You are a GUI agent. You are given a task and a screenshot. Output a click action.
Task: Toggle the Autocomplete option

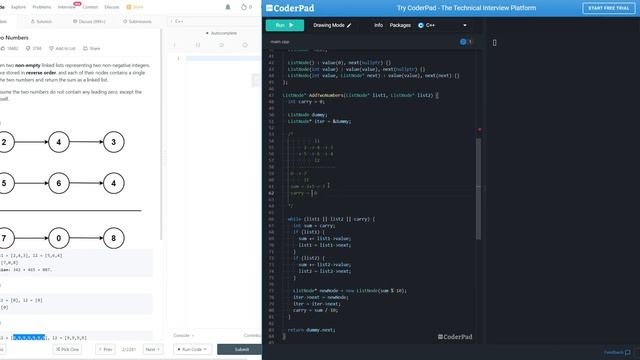[221, 33]
